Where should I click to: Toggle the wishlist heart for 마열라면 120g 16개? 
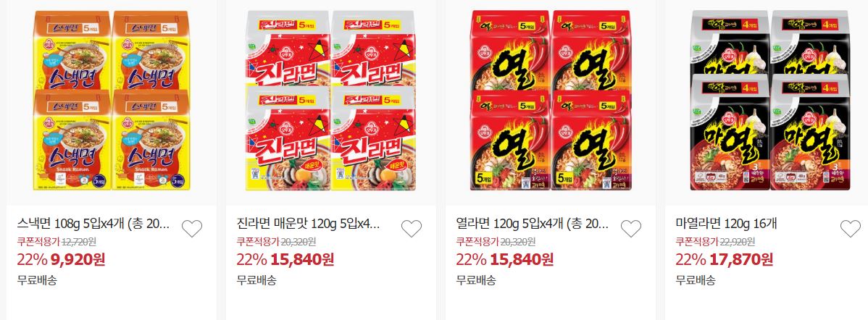pos(851,228)
